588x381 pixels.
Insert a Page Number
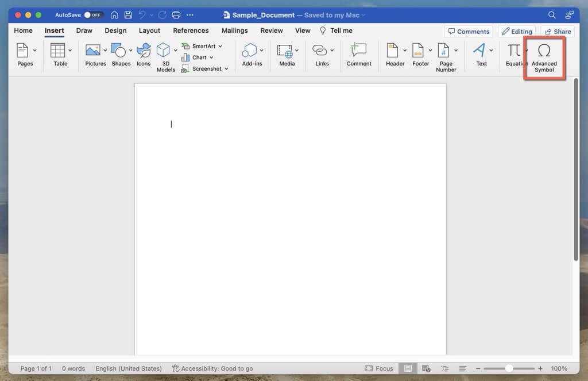pyautogui.click(x=443, y=51)
